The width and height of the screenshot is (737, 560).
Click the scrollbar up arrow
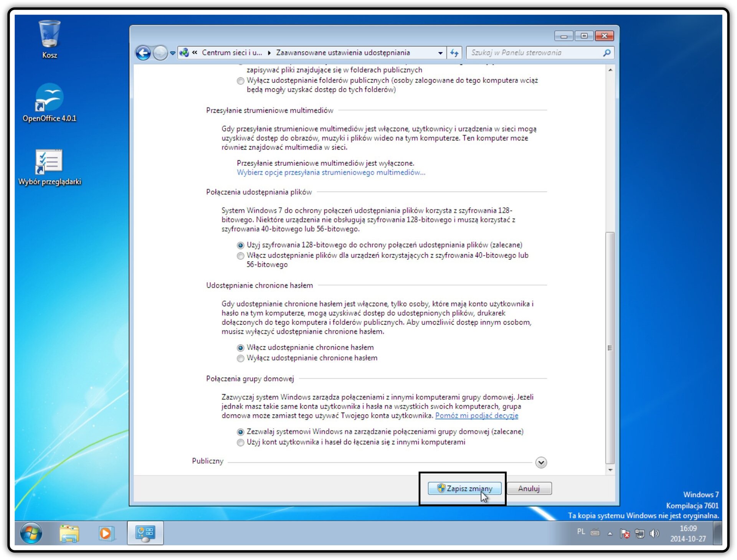pyautogui.click(x=610, y=70)
